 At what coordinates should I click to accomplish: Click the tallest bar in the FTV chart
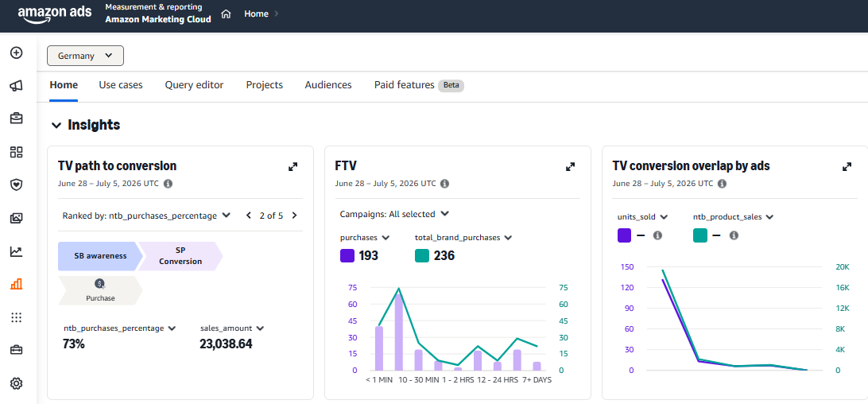pos(398,332)
